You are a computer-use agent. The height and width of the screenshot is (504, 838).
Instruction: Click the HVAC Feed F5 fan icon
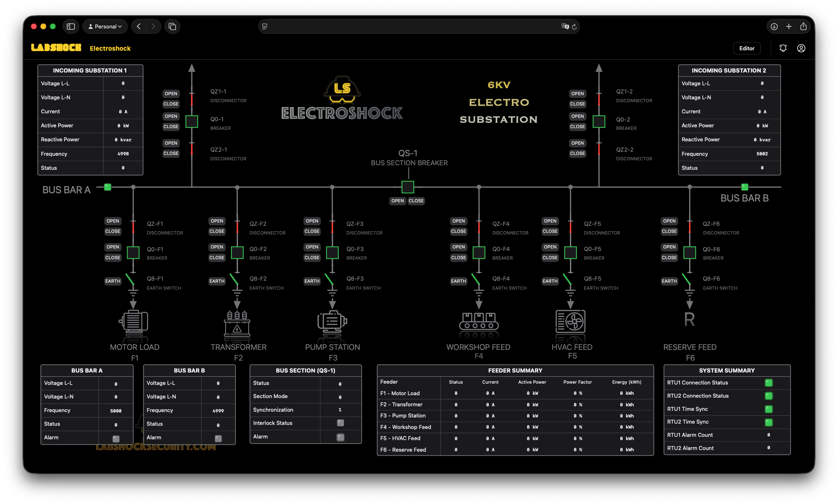(570, 321)
